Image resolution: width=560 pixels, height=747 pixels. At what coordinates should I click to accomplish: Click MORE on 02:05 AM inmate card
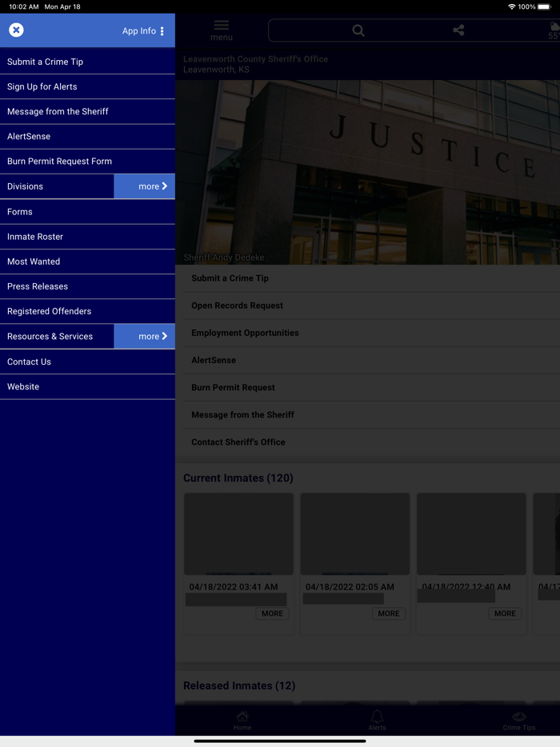click(x=388, y=613)
